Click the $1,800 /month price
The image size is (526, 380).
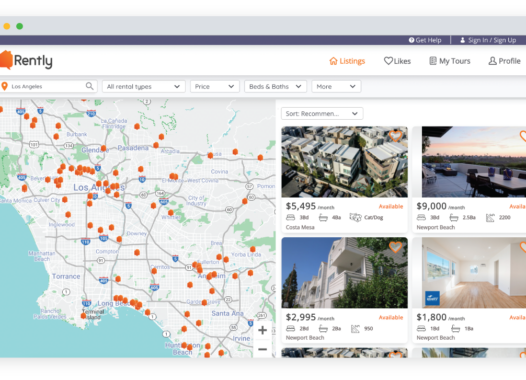coord(440,317)
